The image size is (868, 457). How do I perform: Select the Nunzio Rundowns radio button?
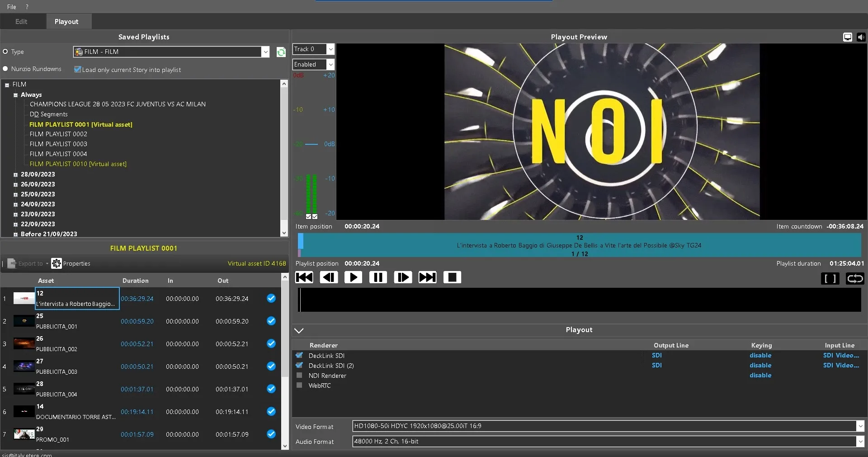pyautogui.click(x=5, y=69)
